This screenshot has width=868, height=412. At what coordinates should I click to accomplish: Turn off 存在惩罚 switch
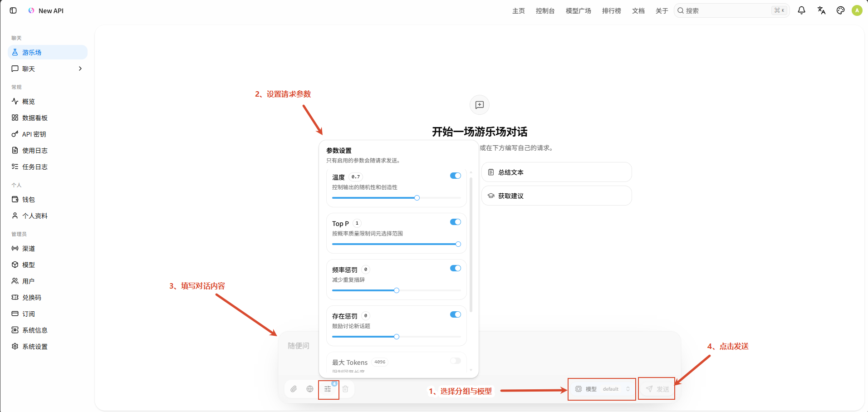[456, 314]
